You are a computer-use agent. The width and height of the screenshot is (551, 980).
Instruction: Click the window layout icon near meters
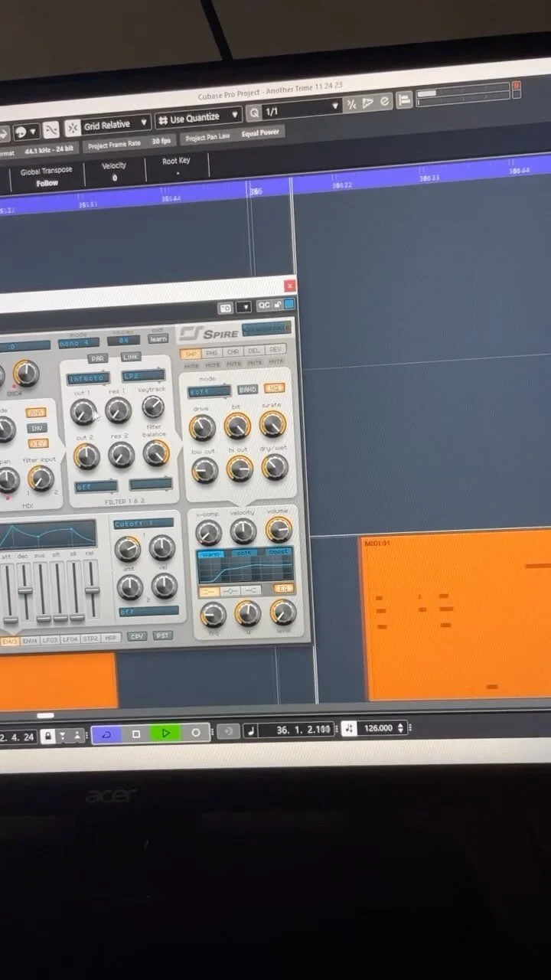[404, 100]
